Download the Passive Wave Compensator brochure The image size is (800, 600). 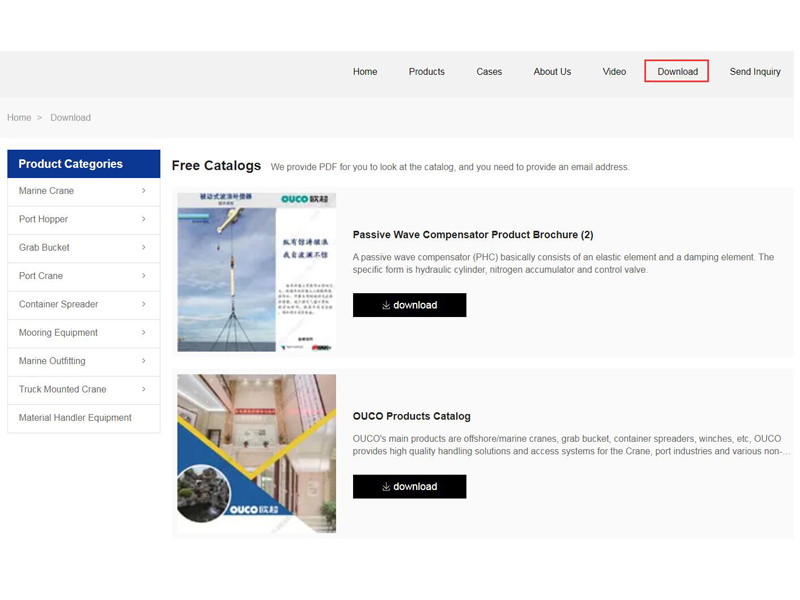coord(409,305)
